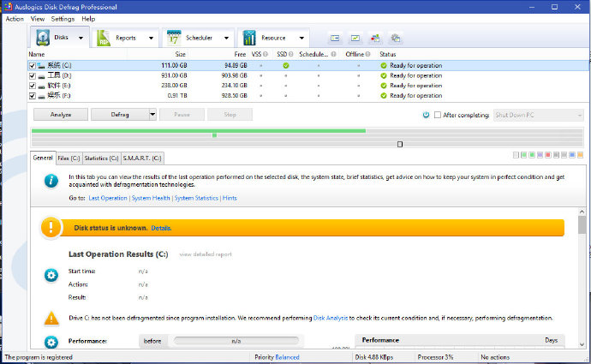Sort drives by the Size column header
591x364 pixels.
click(180, 54)
